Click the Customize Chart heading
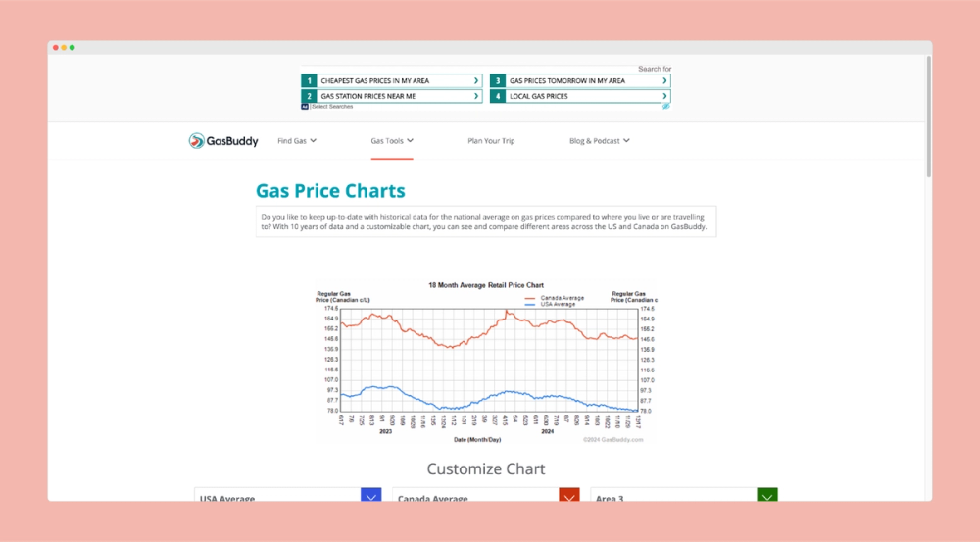This screenshot has width=980, height=542. click(486, 468)
